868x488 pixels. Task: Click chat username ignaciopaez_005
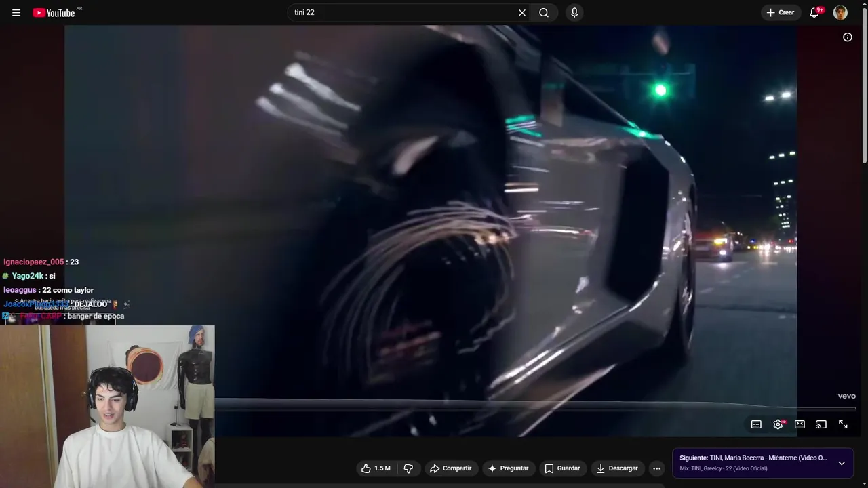click(33, 262)
